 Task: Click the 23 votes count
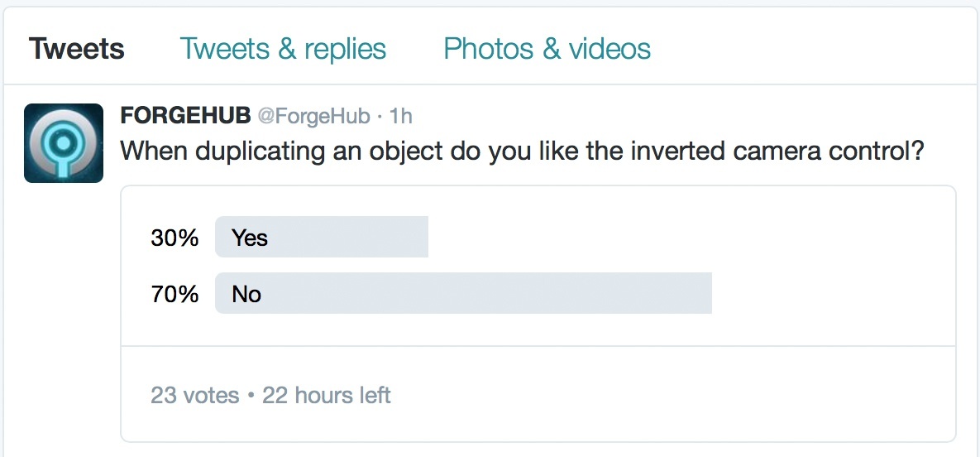click(x=194, y=396)
